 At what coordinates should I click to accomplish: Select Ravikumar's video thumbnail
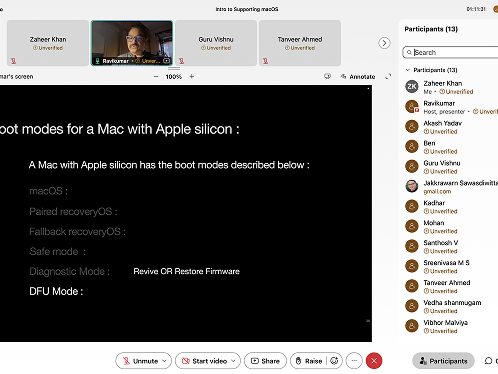(132, 43)
